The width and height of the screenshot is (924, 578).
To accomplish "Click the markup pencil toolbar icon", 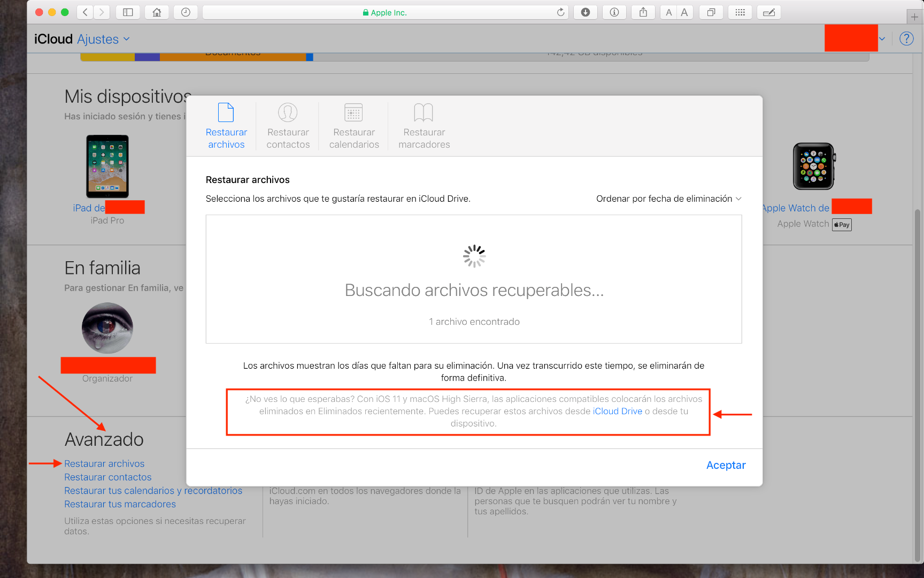I will tap(769, 12).
